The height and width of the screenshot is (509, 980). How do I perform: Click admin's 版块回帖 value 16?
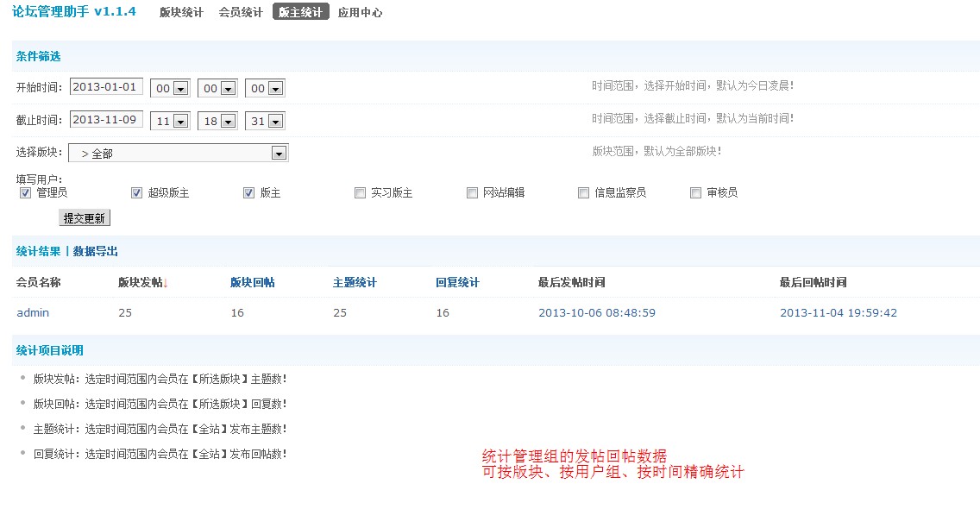click(237, 312)
